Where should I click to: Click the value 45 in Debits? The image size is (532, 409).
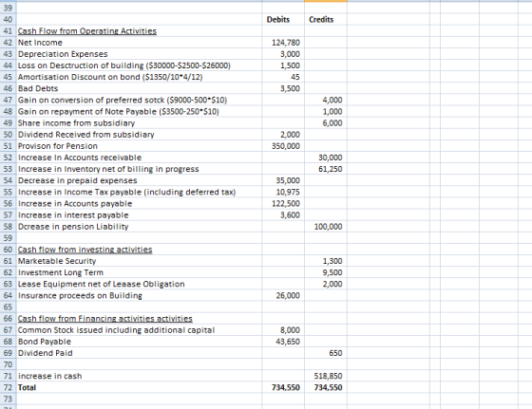click(x=295, y=77)
